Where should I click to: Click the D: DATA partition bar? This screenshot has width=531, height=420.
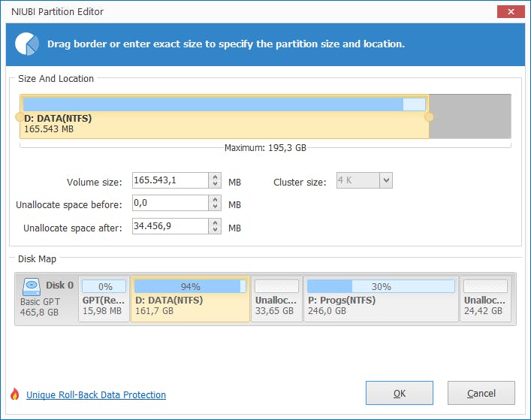point(225,116)
